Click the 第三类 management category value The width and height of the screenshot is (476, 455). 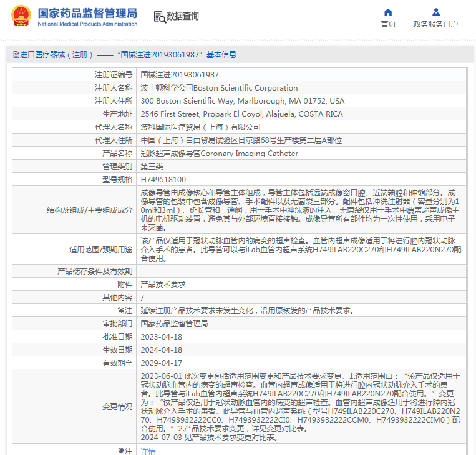pos(152,166)
